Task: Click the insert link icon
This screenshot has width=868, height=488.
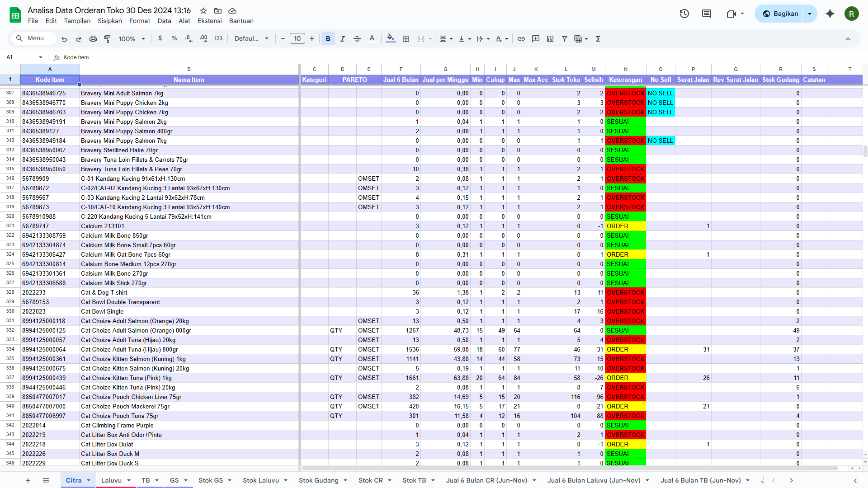Action: click(x=521, y=39)
